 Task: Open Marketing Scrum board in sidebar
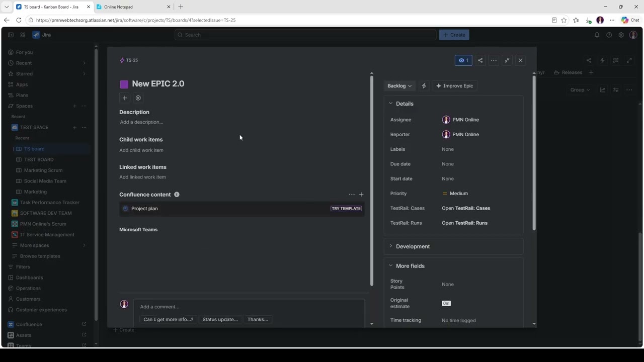(x=43, y=170)
